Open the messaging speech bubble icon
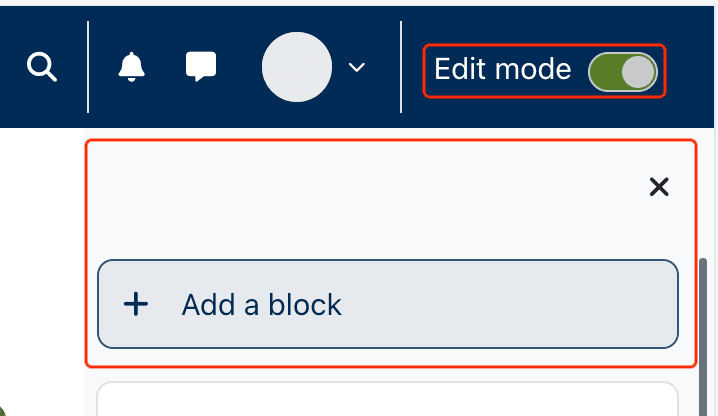Image resolution: width=718 pixels, height=416 pixels. (201, 67)
